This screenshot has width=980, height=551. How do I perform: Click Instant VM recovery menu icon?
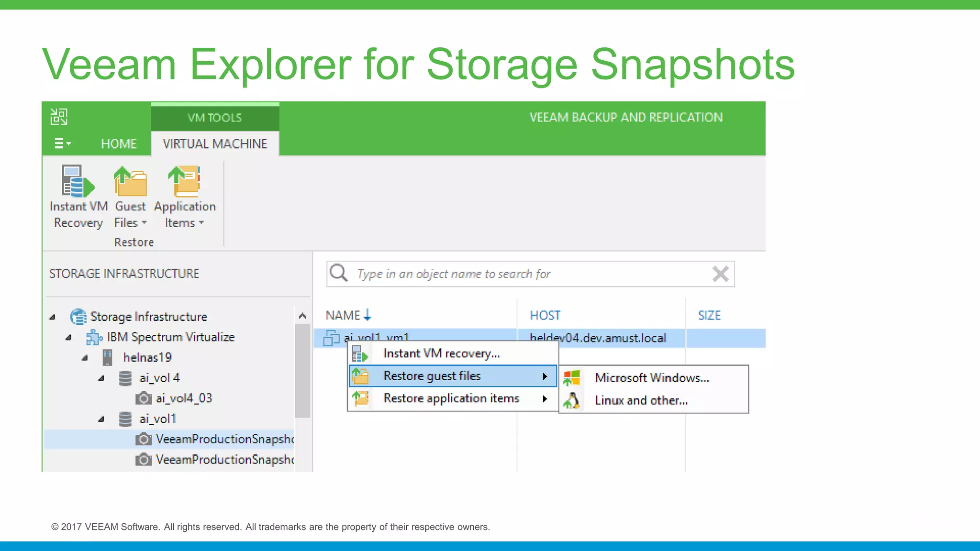pyautogui.click(x=360, y=354)
